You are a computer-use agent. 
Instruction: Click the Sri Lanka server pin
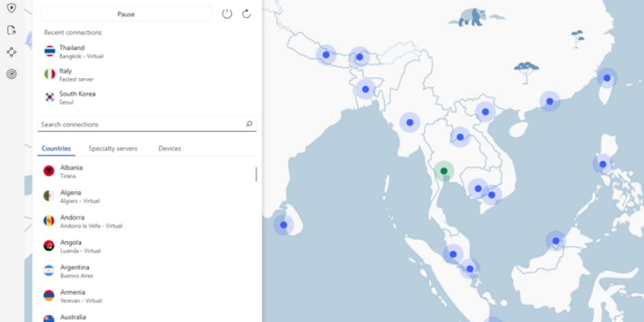coord(283,225)
